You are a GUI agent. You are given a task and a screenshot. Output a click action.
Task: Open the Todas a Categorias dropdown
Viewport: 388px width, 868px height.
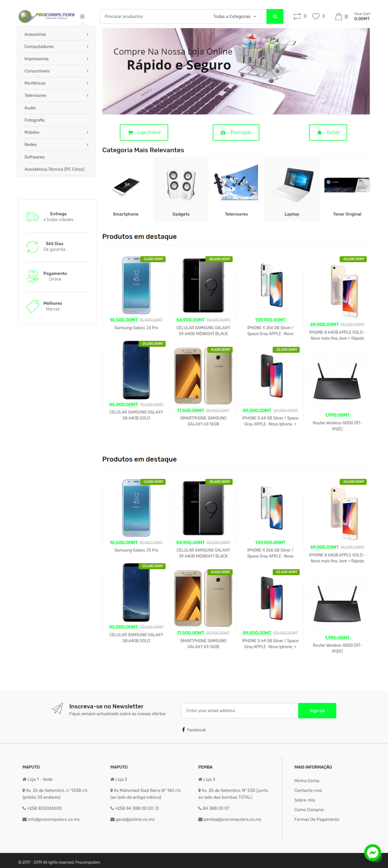(235, 16)
